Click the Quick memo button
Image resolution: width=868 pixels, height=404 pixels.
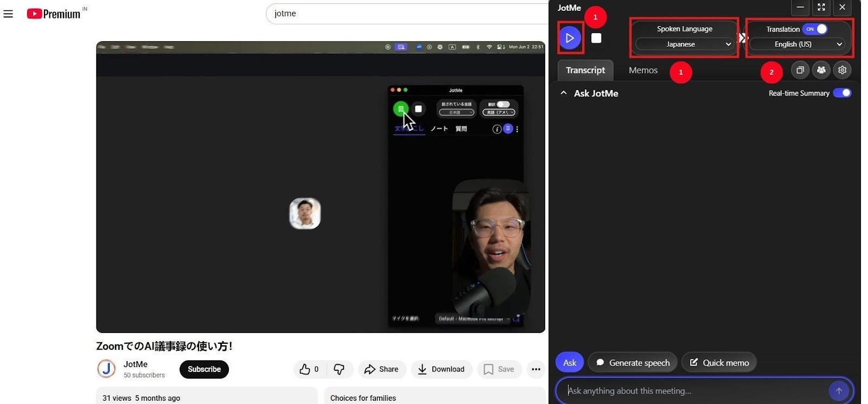(x=719, y=363)
